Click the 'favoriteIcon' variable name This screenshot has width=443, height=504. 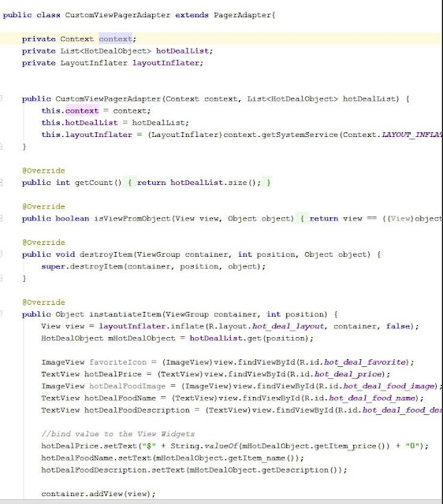(117, 362)
